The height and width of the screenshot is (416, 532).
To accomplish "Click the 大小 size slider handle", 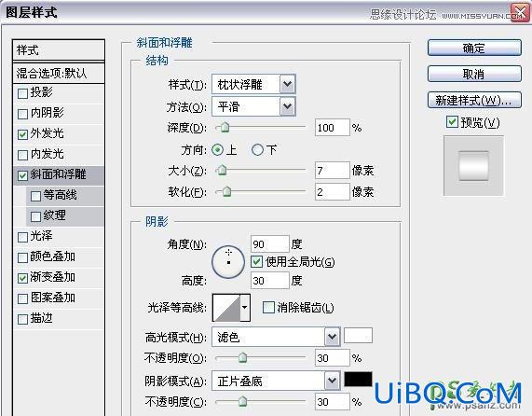I will [222, 170].
